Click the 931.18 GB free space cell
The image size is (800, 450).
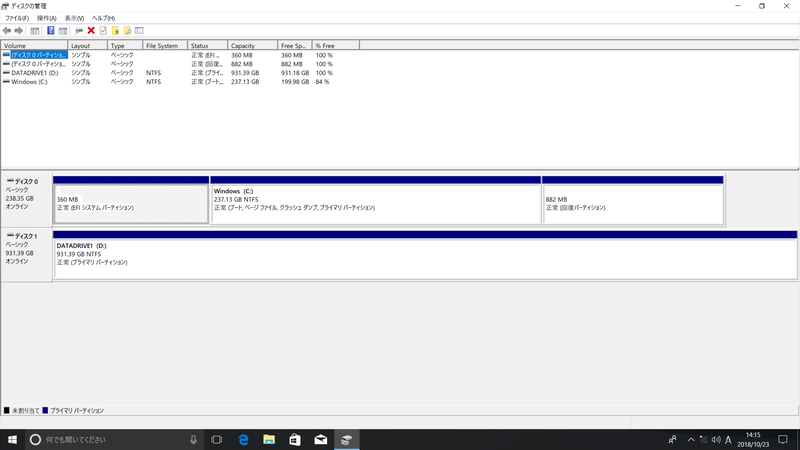click(x=295, y=73)
